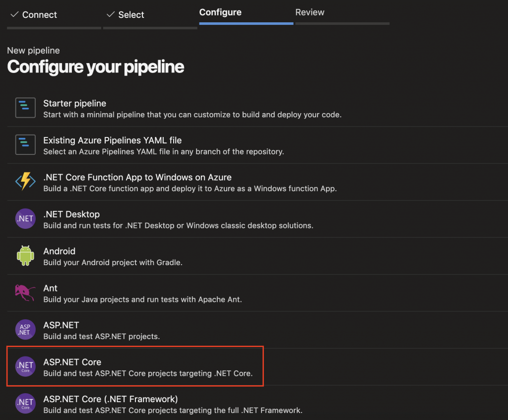Choose the Starter pipeline template title
The width and height of the screenshot is (508, 420).
74,103
